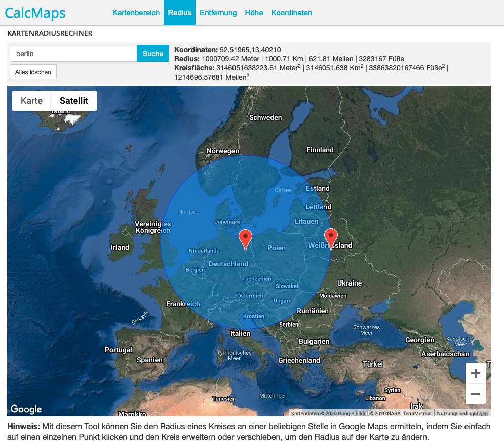The height and width of the screenshot is (446, 504).
Task: Select the active Radius tab
Action: point(179,13)
